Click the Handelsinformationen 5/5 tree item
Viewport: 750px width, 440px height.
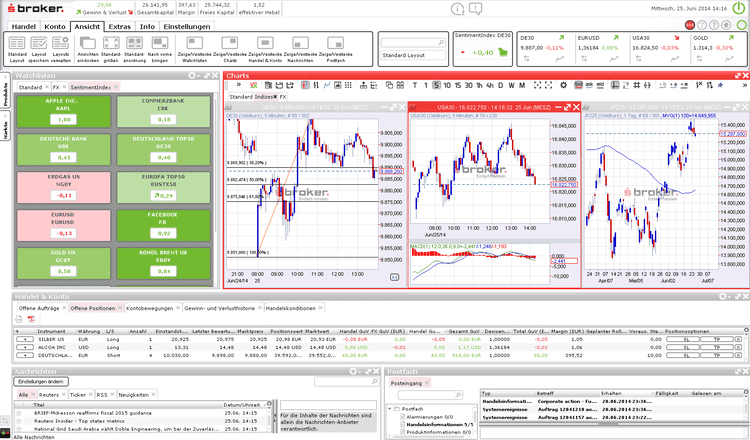(x=440, y=425)
